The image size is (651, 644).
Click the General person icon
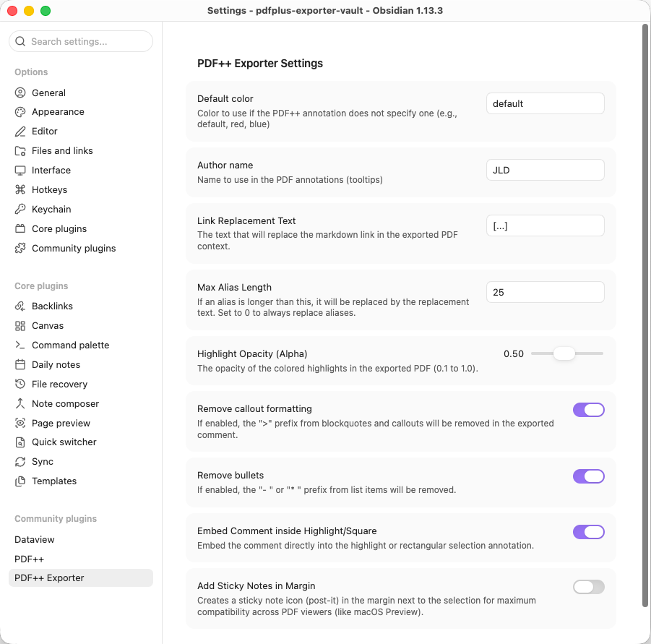tap(20, 93)
